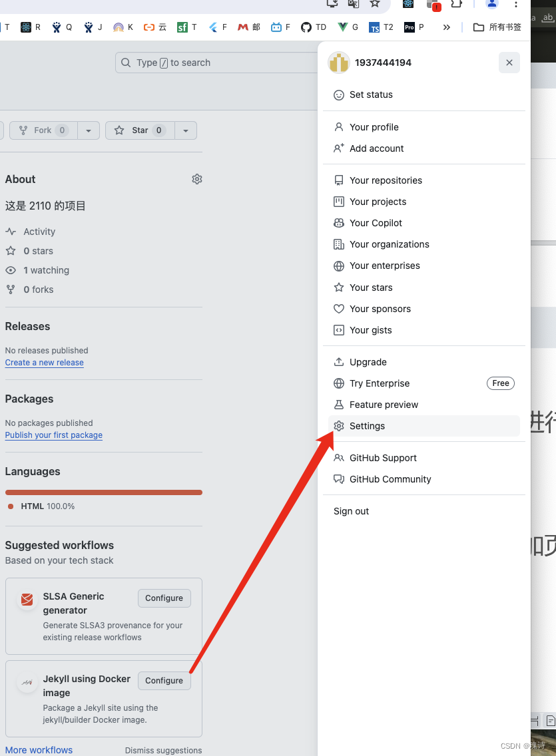Click the Jekyll workflow icon
The width and height of the screenshot is (556, 756).
coord(27,682)
